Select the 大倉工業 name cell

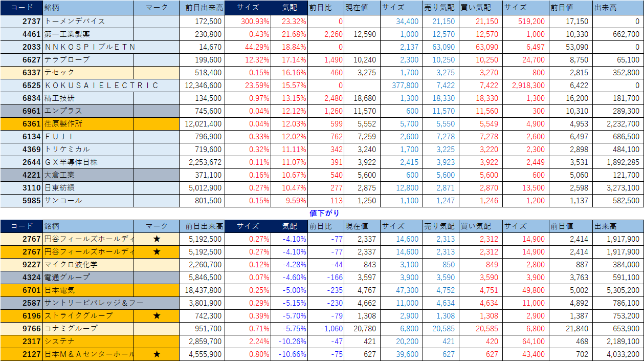88,175
